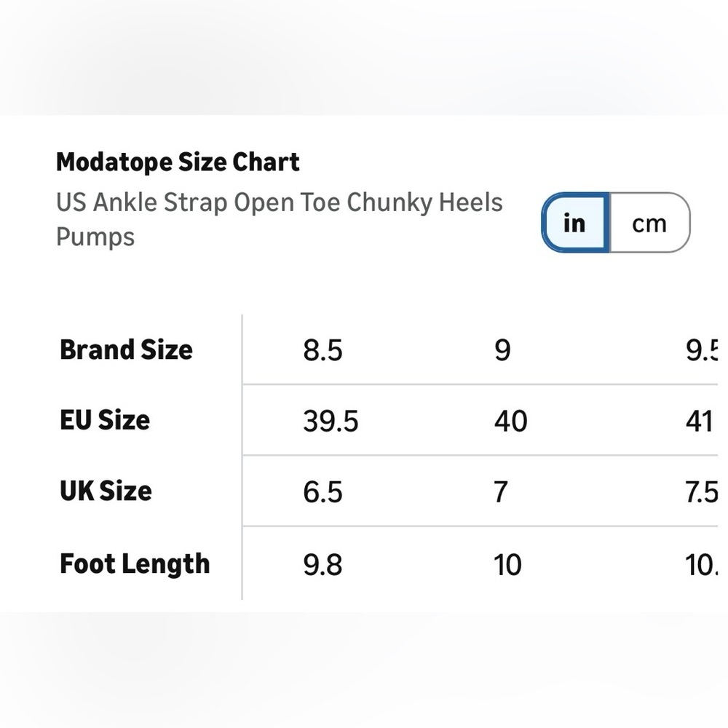
Task: Click the EU Size row header
Action: [x=105, y=420]
